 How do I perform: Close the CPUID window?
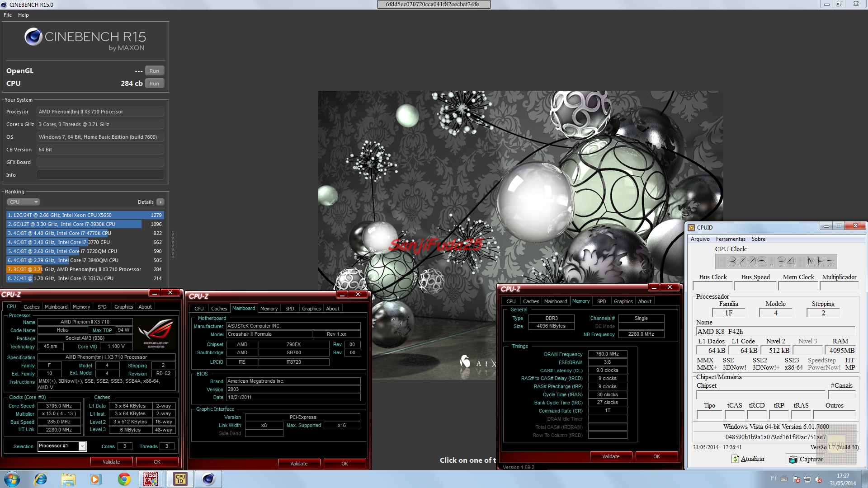[855, 226]
